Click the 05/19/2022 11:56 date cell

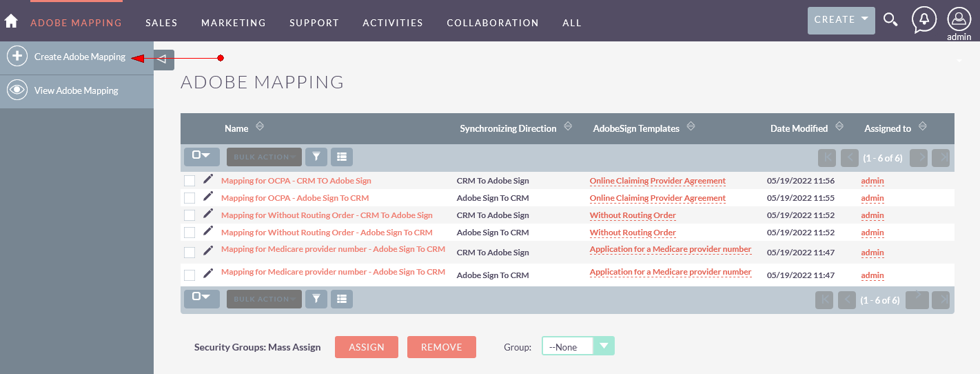point(801,181)
